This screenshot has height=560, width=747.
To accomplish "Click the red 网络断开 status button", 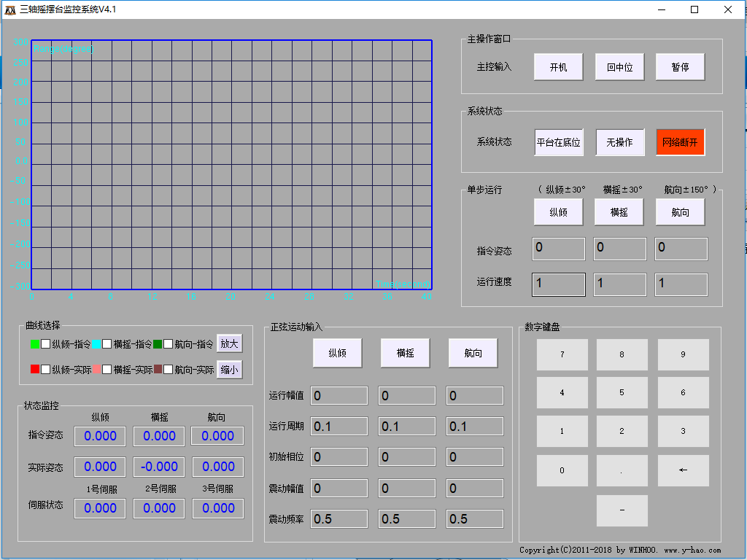I will click(x=680, y=142).
